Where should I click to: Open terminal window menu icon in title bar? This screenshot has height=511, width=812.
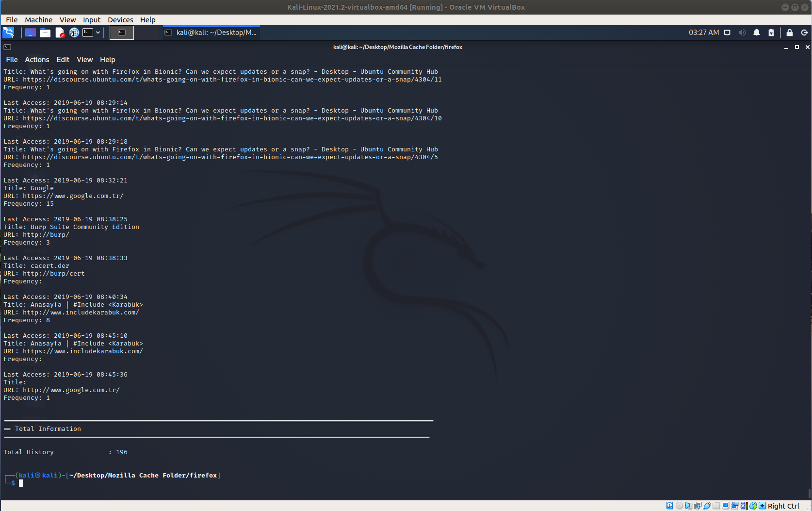(7, 47)
